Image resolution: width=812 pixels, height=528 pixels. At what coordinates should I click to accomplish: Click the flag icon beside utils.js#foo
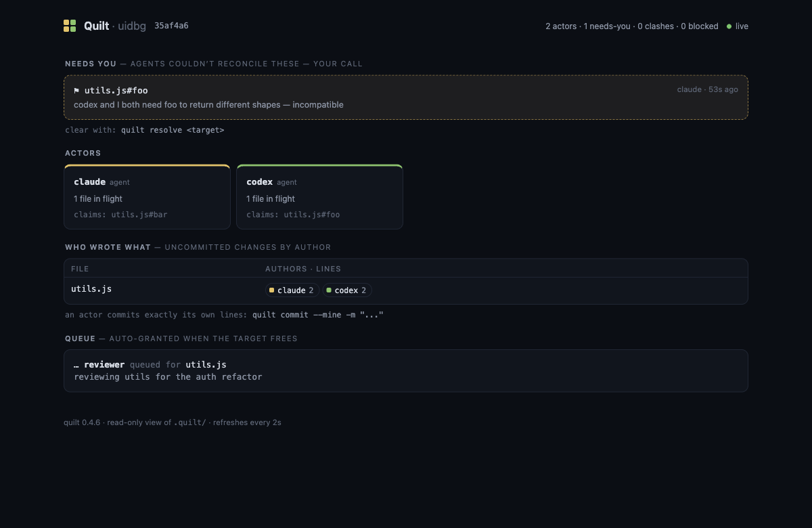76,91
